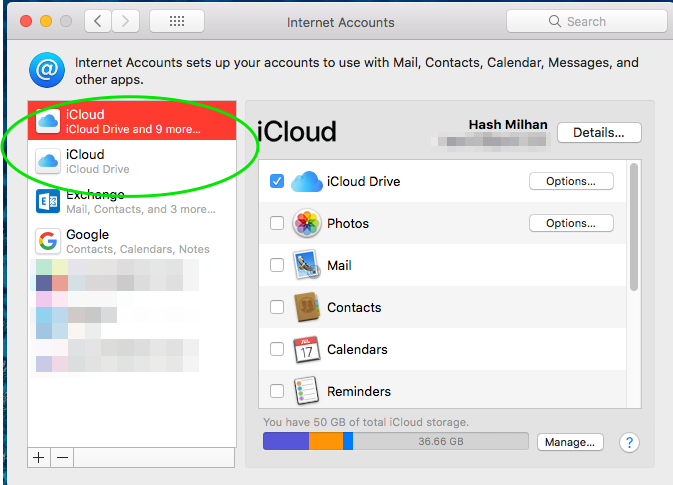Add a new account with plus button
The image size is (673, 485).
(39, 458)
